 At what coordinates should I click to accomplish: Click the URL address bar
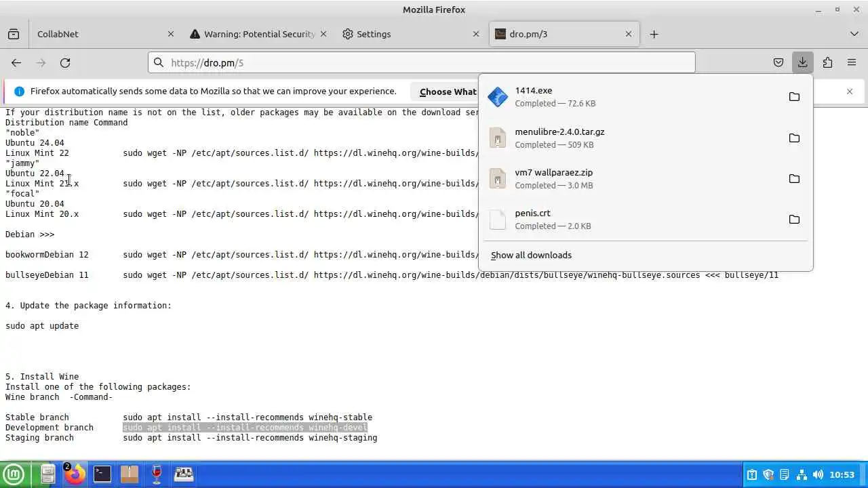pyautogui.click(x=422, y=62)
